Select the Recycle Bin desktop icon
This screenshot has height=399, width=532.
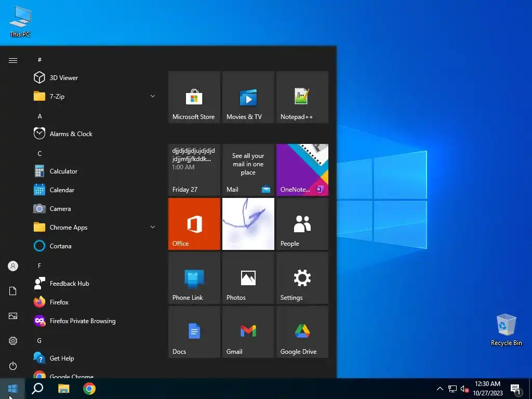[506, 330]
